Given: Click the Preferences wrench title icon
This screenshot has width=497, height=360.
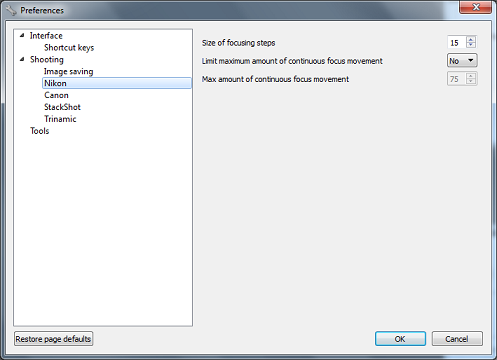Looking at the screenshot, I should pyautogui.click(x=11, y=10).
